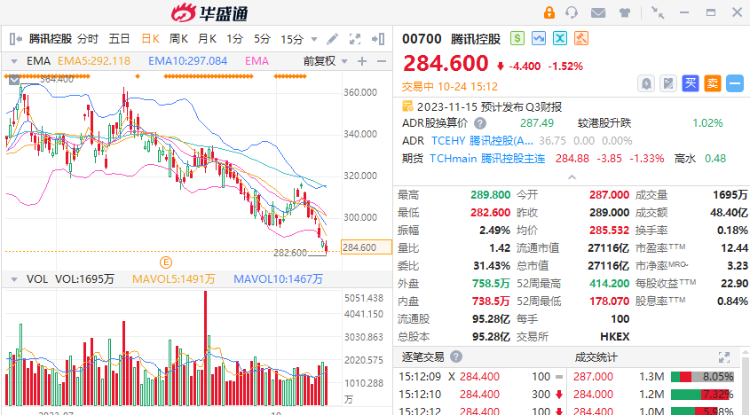This screenshot has width=750, height=415.
Task: Expand the chart to full screen
Action: [355, 39]
